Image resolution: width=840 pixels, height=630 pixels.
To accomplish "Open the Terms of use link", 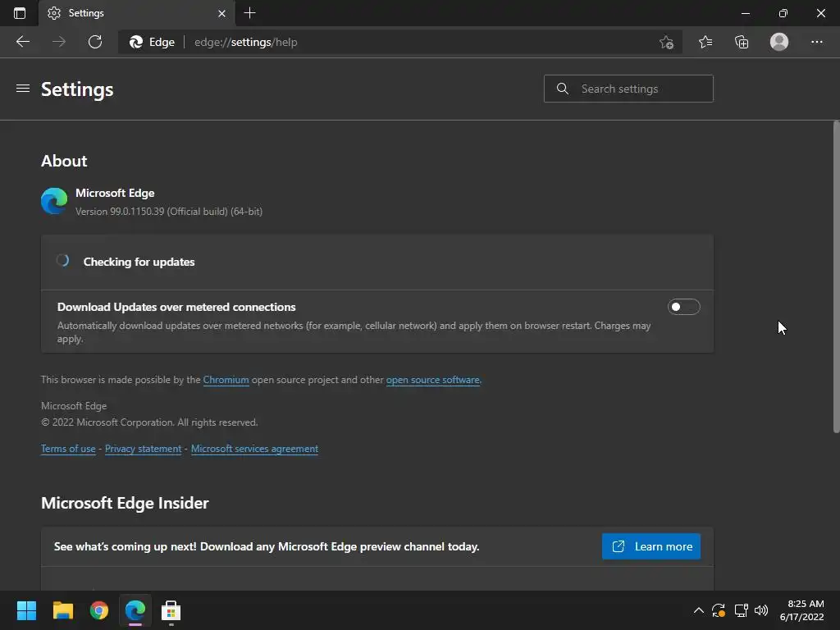I will point(68,449).
